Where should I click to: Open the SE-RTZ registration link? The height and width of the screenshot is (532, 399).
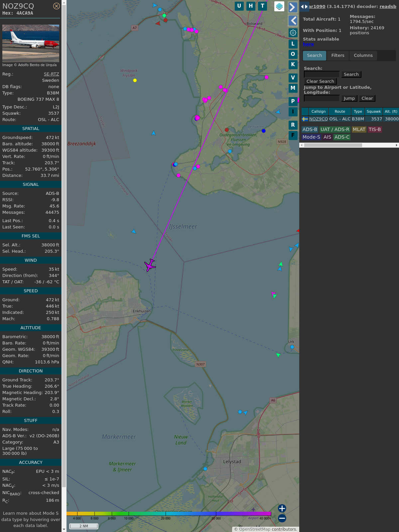pyautogui.click(x=51, y=74)
